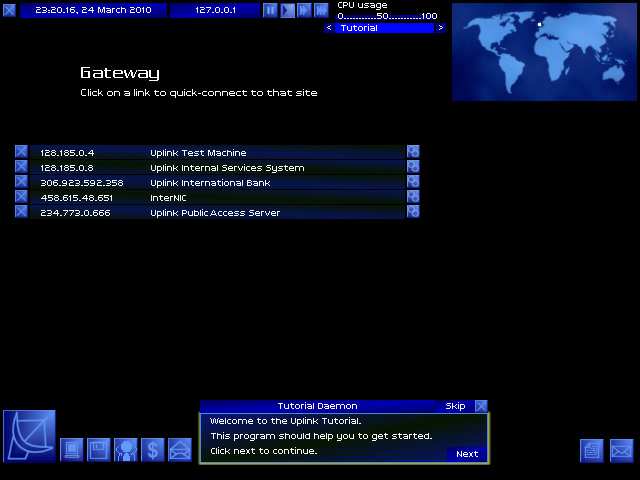Click IP address 128.185.0.8
640x480 pixels.
click(x=67, y=168)
